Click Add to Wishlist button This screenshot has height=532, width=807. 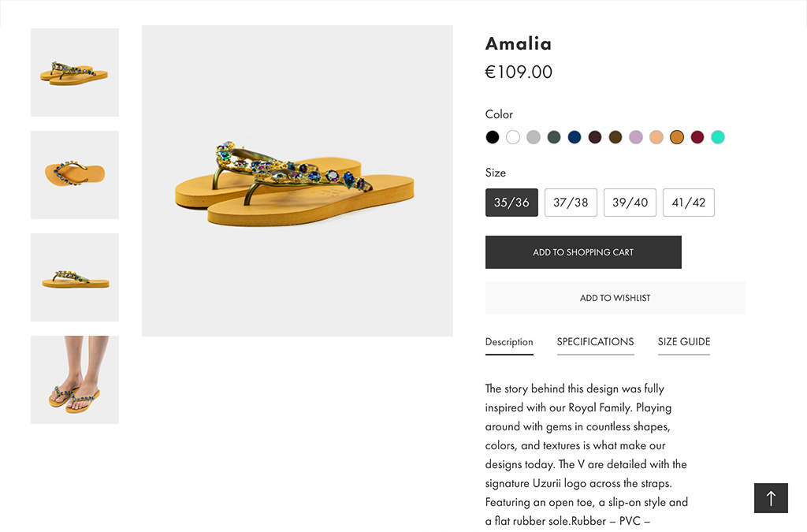click(x=615, y=298)
